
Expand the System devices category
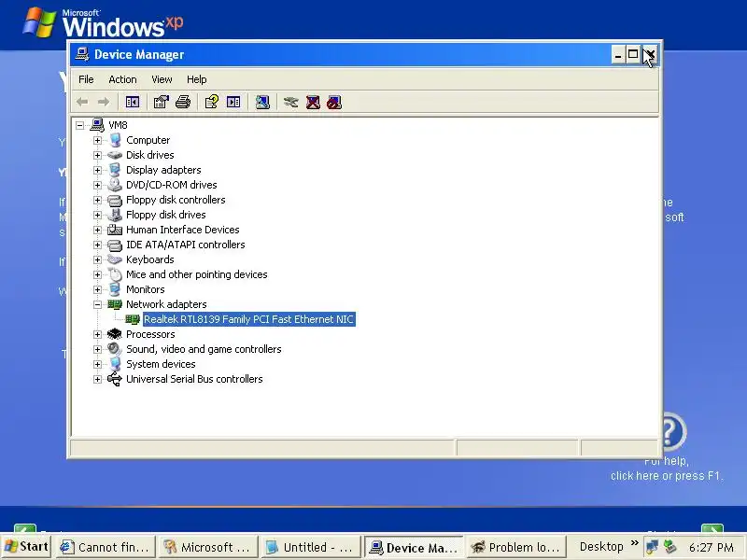click(x=98, y=364)
